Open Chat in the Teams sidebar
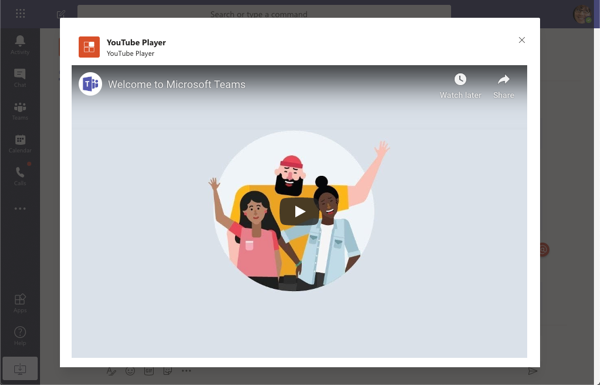 [20, 78]
